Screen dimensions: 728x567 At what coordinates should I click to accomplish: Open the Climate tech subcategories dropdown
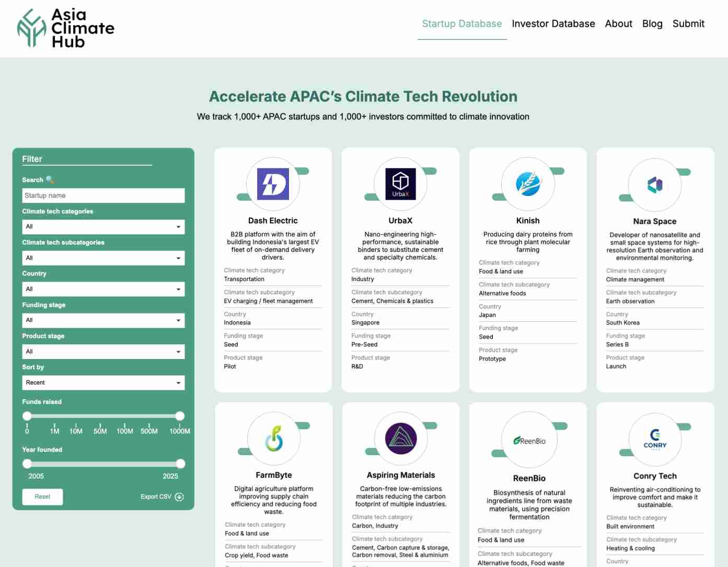[x=103, y=258]
